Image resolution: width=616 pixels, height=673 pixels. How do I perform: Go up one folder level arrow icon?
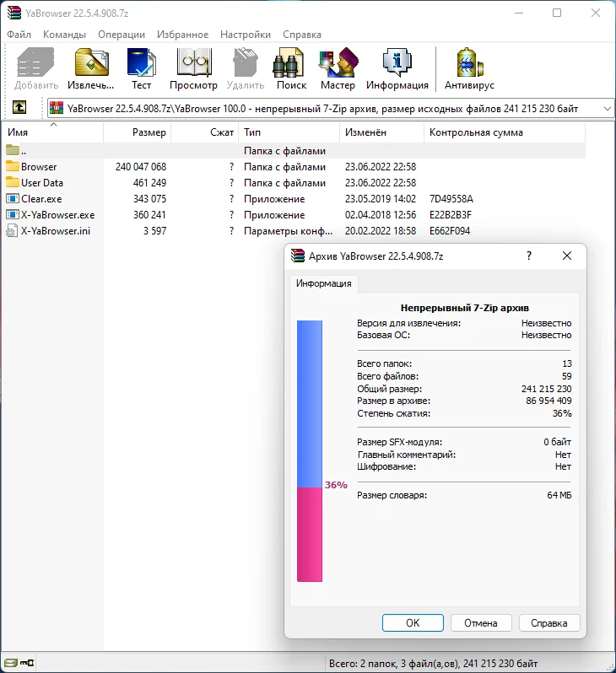click(19, 107)
